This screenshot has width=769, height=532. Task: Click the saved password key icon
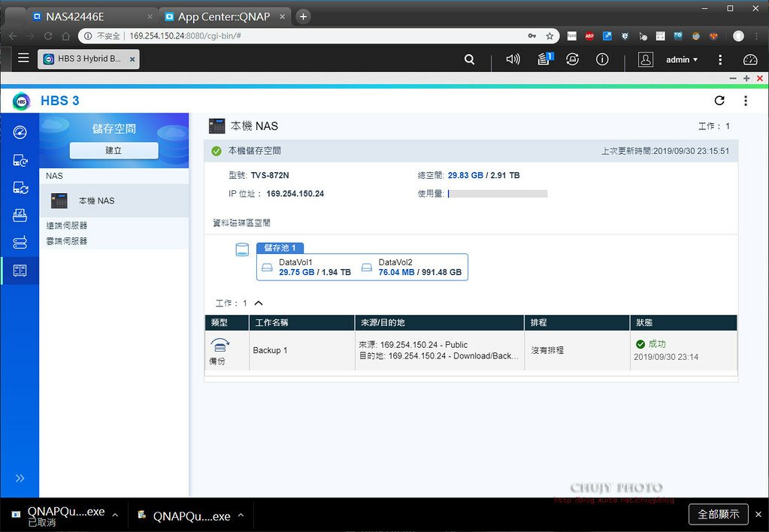(532, 36)
